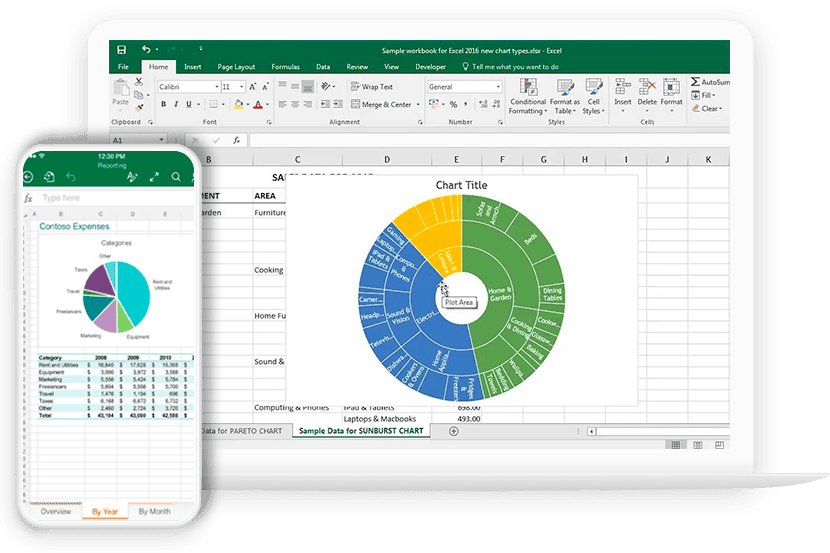Increase font size with the larger A icon
Image resolution: width=830 pixels, height=553 pixels.
pyautogui.click(x=252, y=87)
